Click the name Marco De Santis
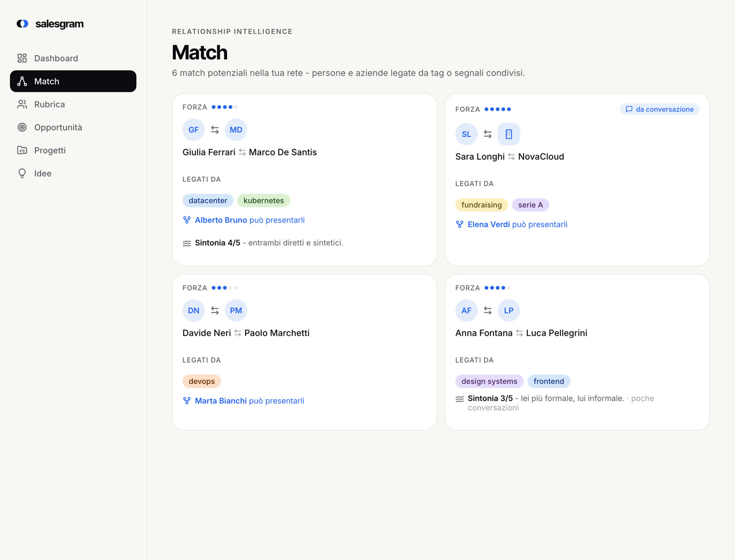 283,152
